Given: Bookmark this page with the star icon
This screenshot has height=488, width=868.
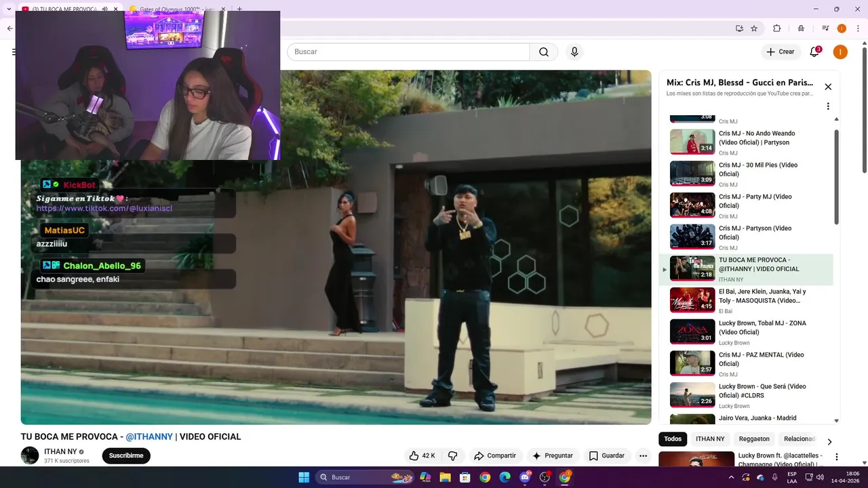Looking at the screenshot, I should (x=754, y=28).
